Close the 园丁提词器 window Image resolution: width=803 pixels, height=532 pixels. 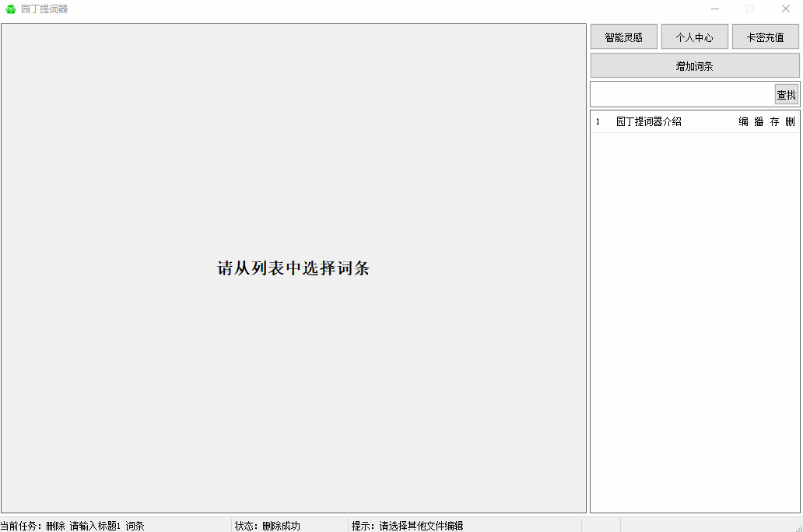786,9
